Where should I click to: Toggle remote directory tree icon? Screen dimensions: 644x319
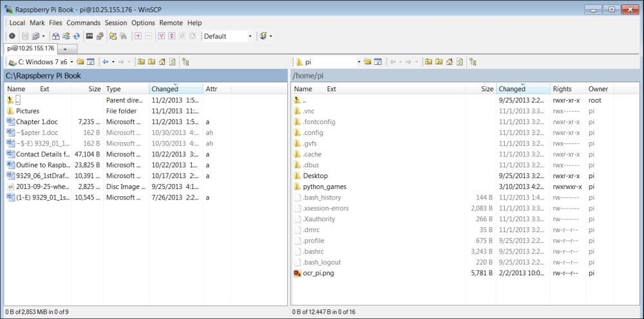(473, 62)
